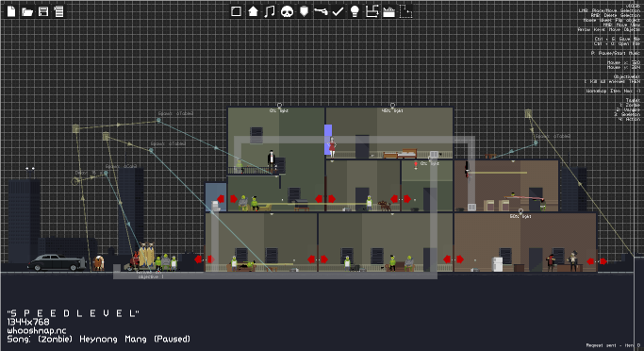Image resolution: width=644 pixels, height=351 pixels.
Task: Select the house building tool
Action: click(253, 11)
